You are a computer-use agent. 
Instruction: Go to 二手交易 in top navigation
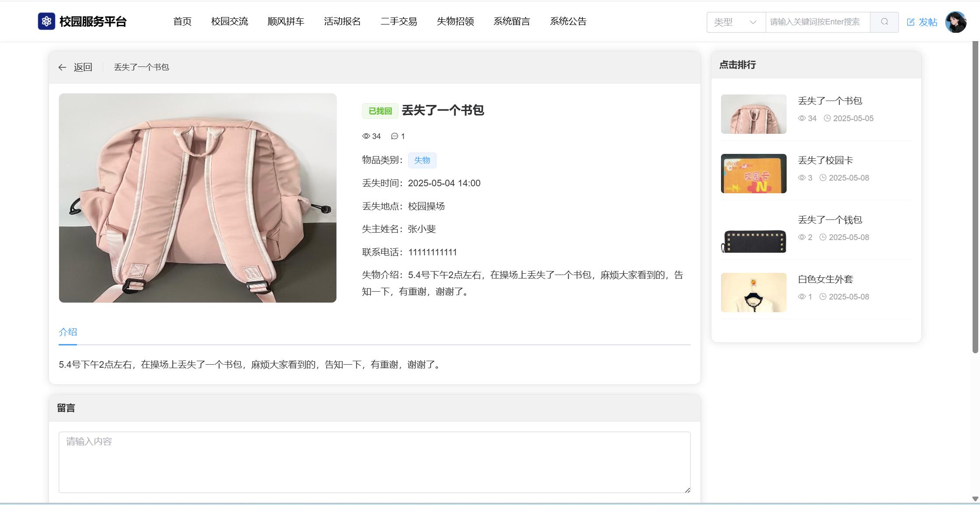(x=399, y=21)
